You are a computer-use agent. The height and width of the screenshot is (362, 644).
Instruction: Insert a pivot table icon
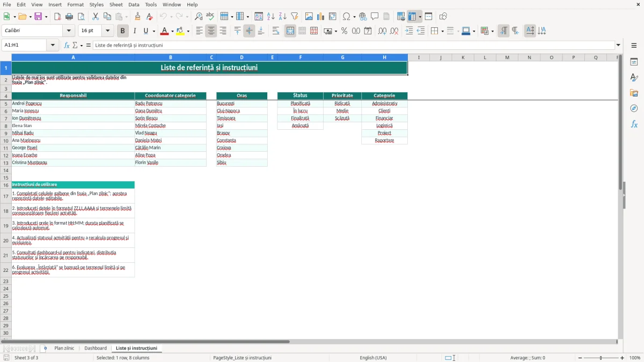tap(333, 17)
